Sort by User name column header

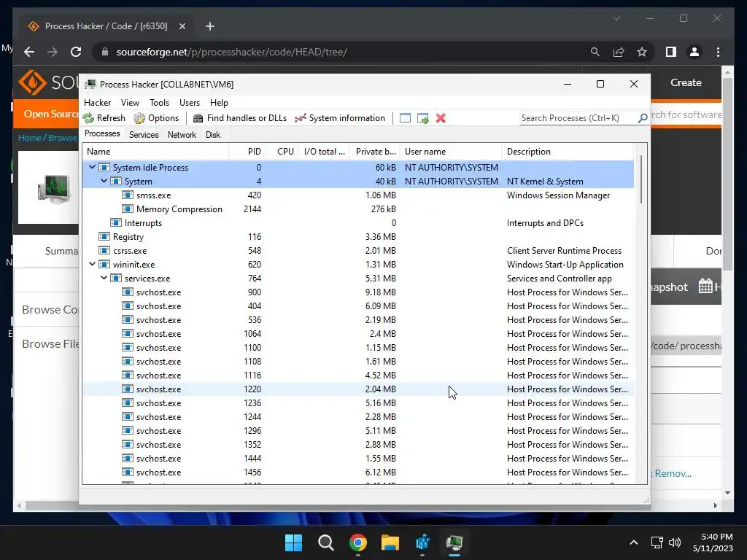tap(451, 152)
